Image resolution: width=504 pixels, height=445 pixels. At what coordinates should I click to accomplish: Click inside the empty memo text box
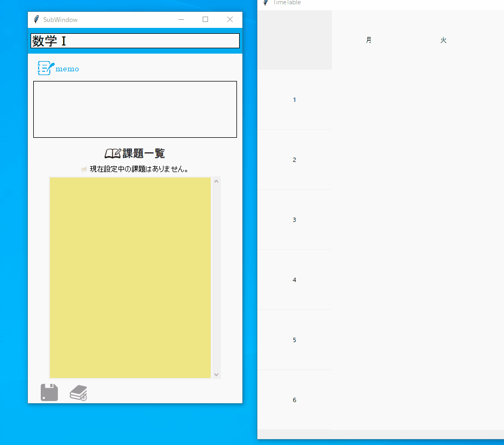coord(135,109)
